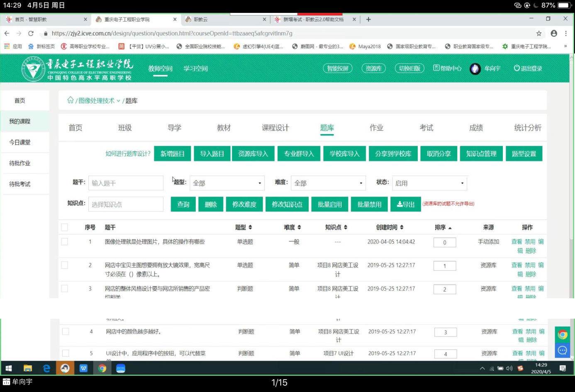Expand the 题型 dropdown filter
The image size is (575, 392).
tap(227, 183)
